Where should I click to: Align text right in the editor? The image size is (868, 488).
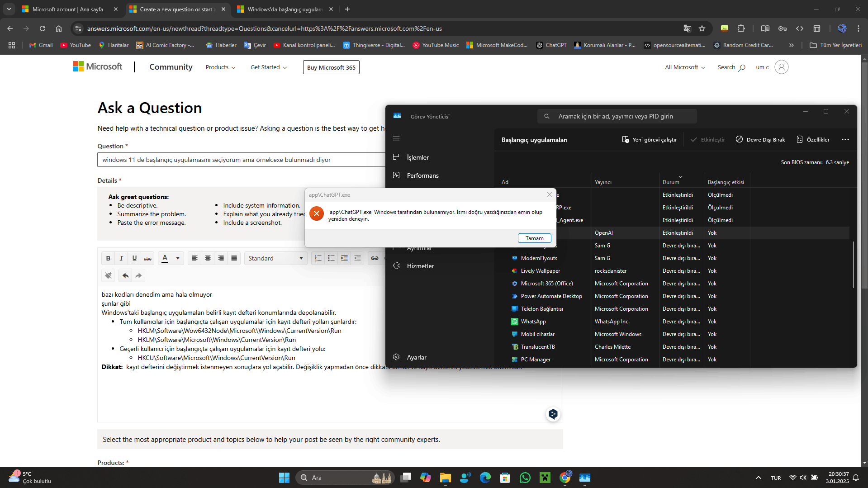(221, 258)
